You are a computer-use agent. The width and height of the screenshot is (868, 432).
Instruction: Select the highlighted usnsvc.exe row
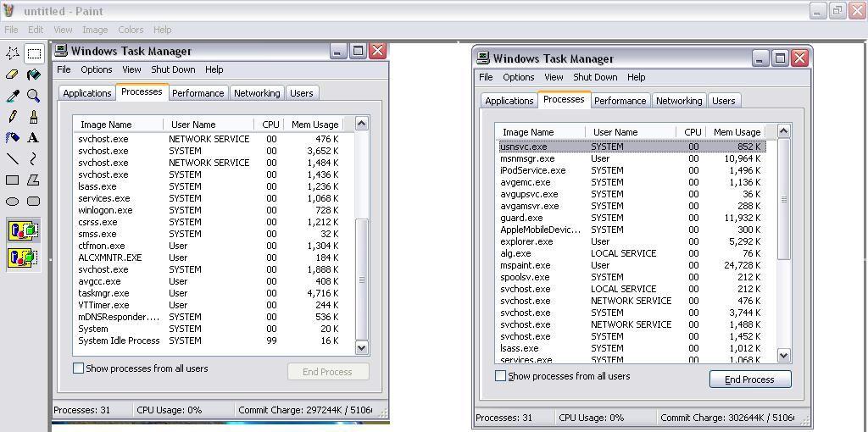pyautogui.click(x=632, y=147)
